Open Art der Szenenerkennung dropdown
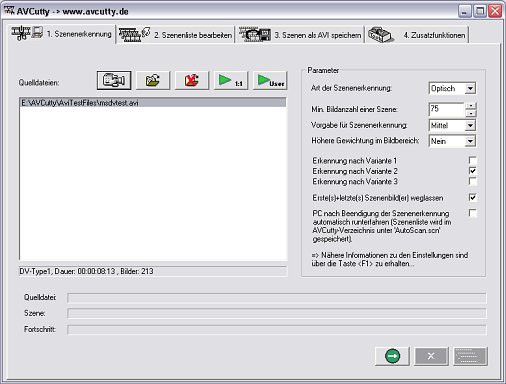The width and height of the screenshot is (506, 384). 470,88
